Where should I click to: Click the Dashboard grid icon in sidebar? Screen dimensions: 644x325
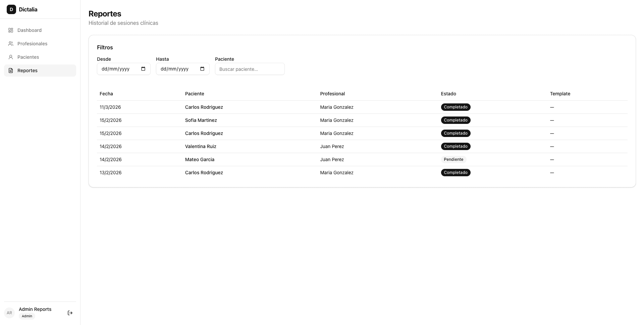tap(11, 30)
